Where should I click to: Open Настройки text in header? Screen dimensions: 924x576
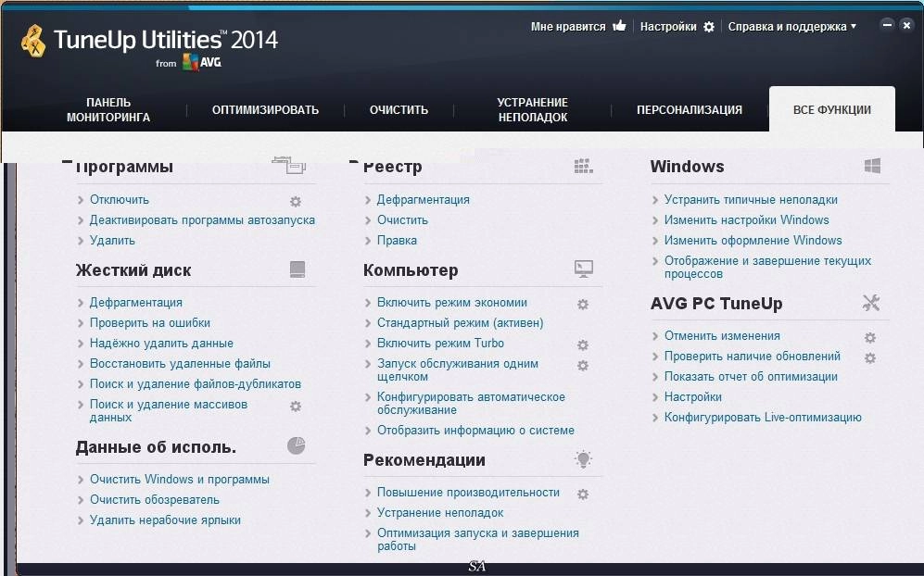[668, 27]
